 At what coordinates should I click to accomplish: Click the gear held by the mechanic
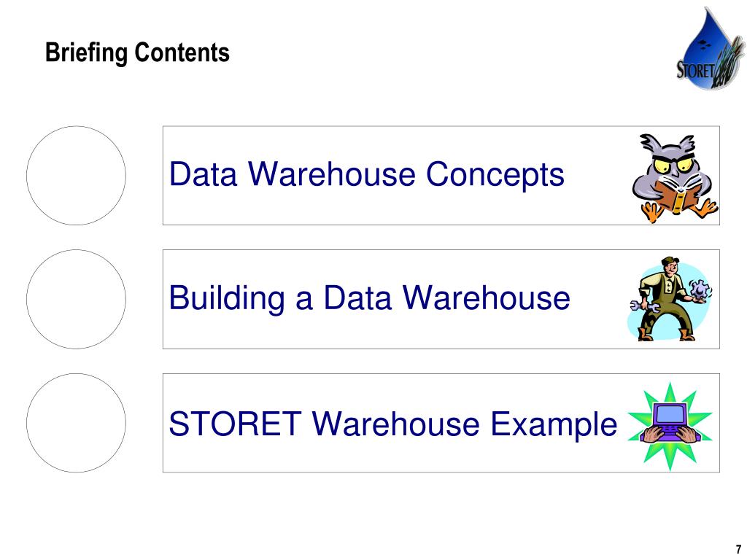pos(701,290)
